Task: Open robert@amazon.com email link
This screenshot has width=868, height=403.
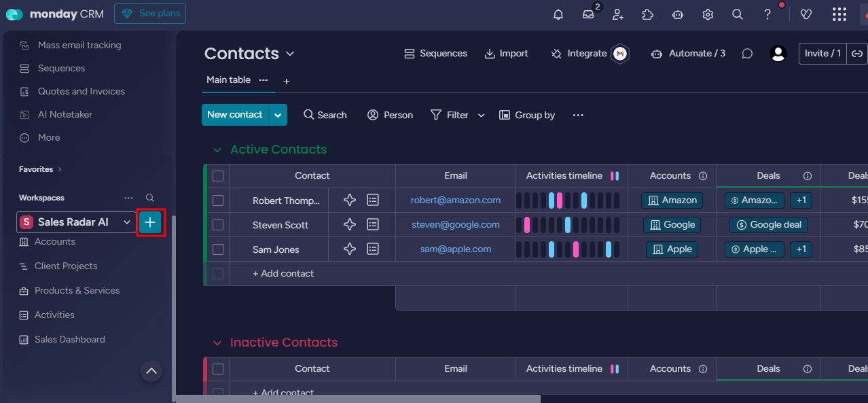Action: point(456,200)
